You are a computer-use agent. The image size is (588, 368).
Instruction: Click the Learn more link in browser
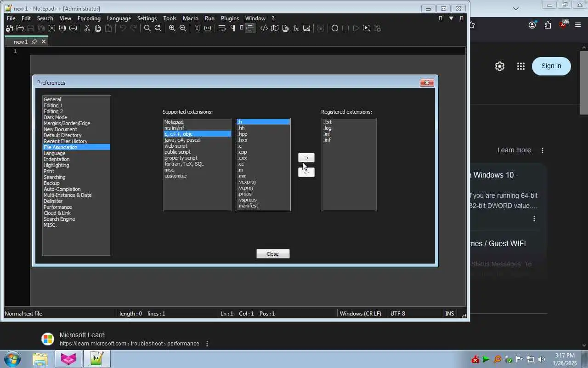tap(514, 150)
